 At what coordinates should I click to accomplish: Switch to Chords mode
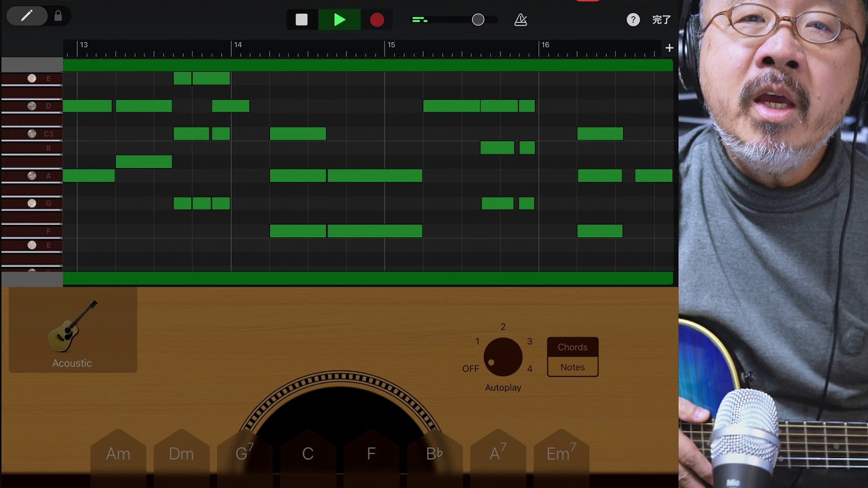(x=572, y=347)
